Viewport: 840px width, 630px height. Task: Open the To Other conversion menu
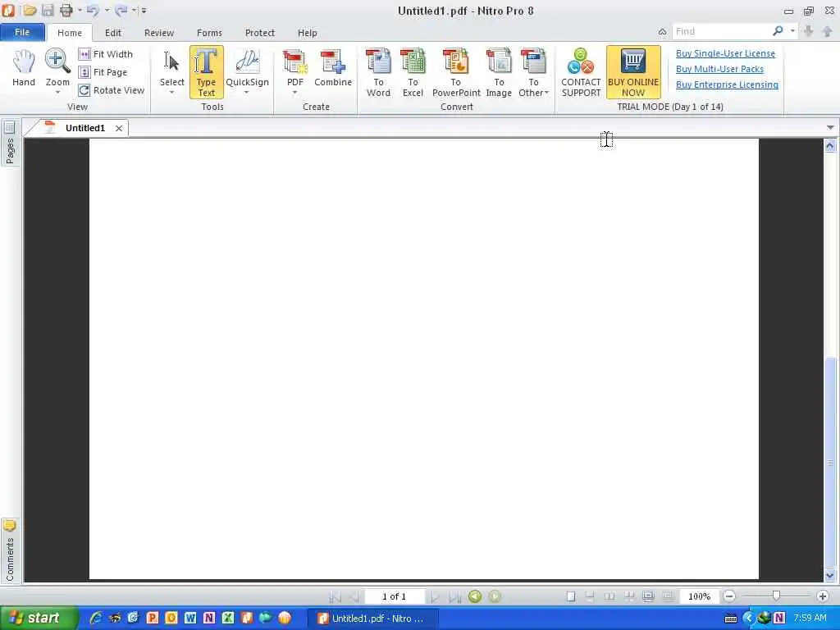point(533,72)
